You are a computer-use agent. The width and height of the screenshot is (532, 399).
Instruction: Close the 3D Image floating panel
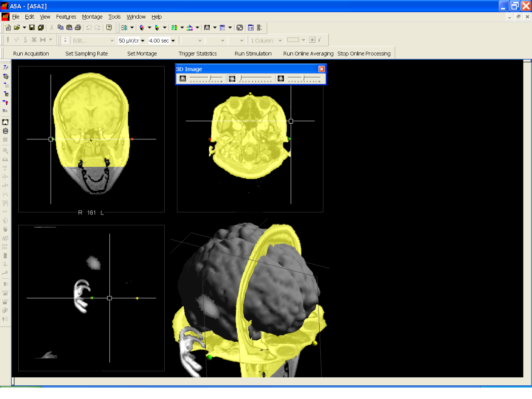pyautogui.click(x=321, y=69)
